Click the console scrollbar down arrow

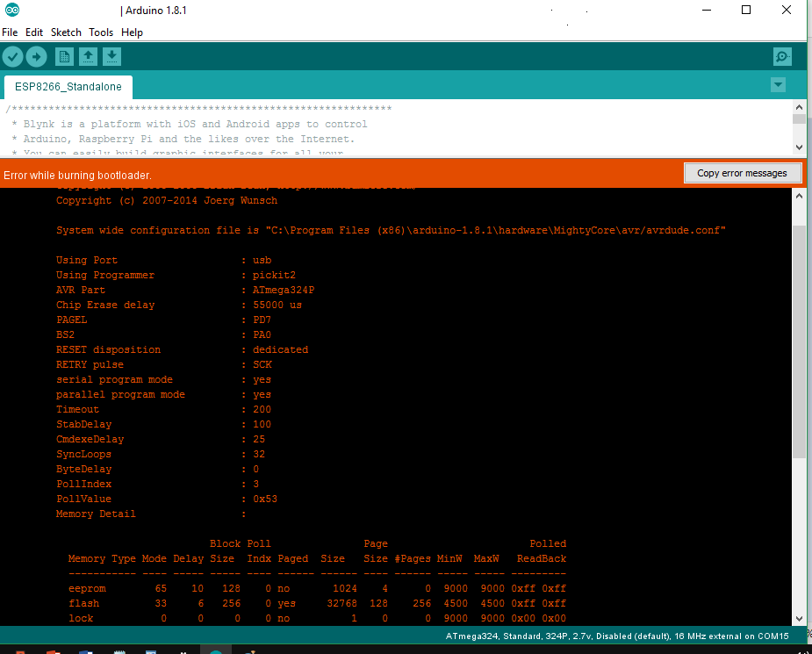pyautogui.click(x=799, y=618)
